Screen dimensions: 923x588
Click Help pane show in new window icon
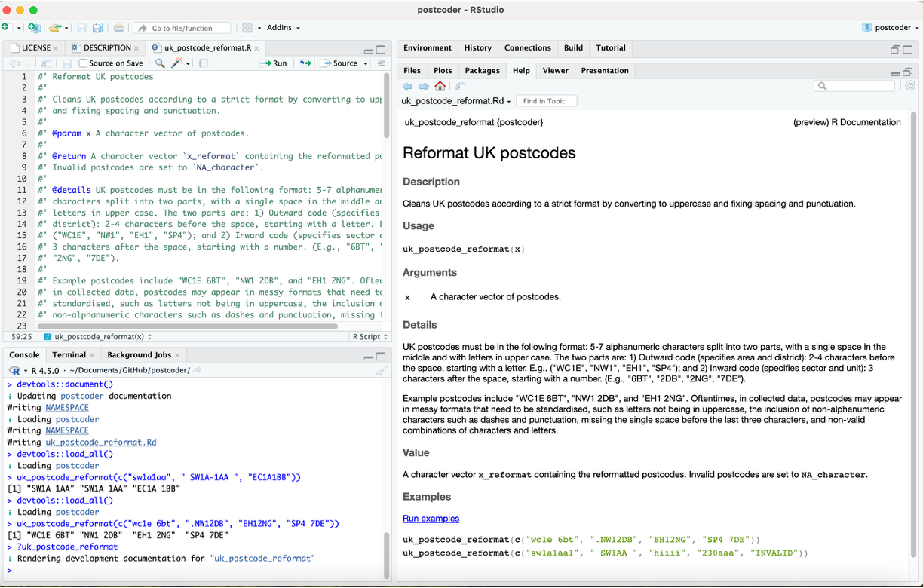460,86
